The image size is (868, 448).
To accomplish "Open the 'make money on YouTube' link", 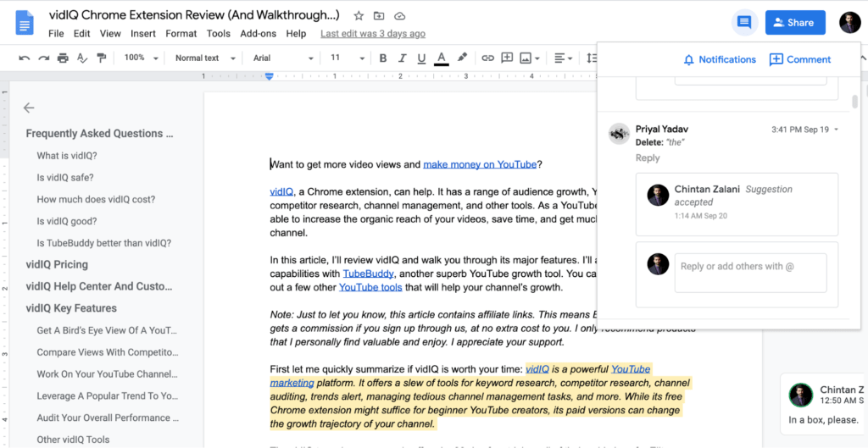I will click(480, 164).
